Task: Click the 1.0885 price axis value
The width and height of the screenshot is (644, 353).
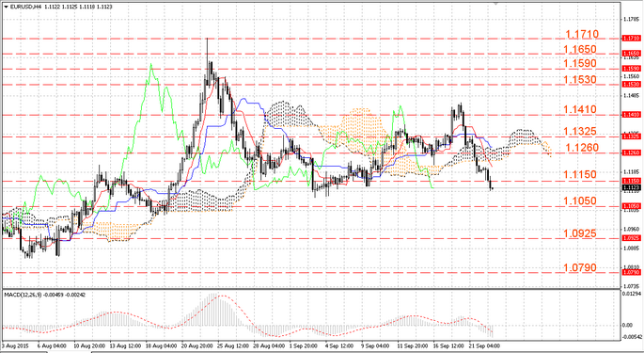Action: point(631,249)
